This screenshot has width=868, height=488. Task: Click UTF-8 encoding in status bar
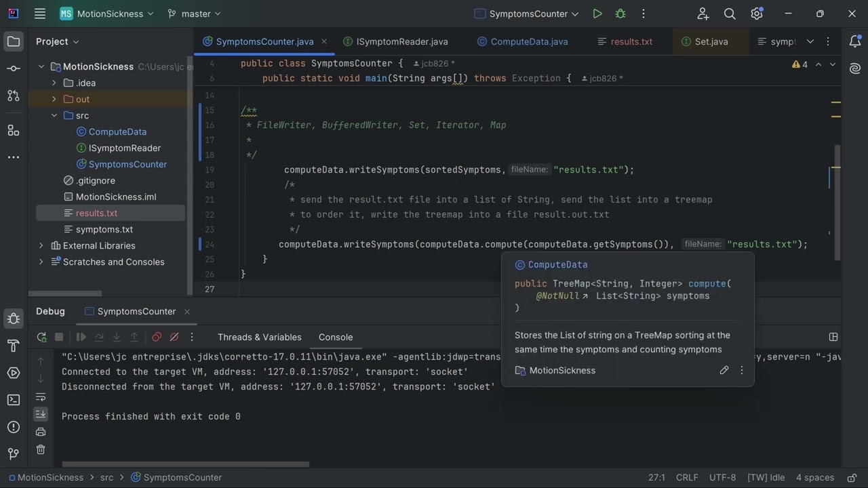tap(722, 477)
